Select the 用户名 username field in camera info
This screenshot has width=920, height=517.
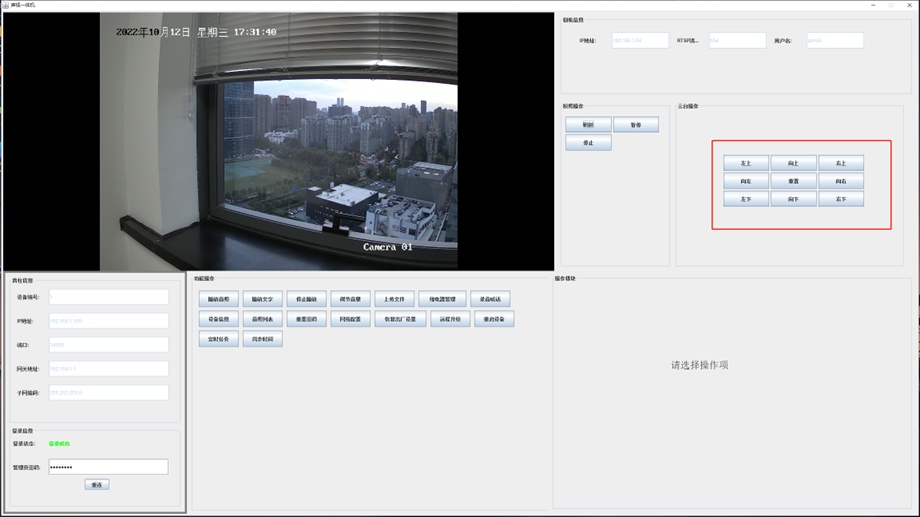834,41
